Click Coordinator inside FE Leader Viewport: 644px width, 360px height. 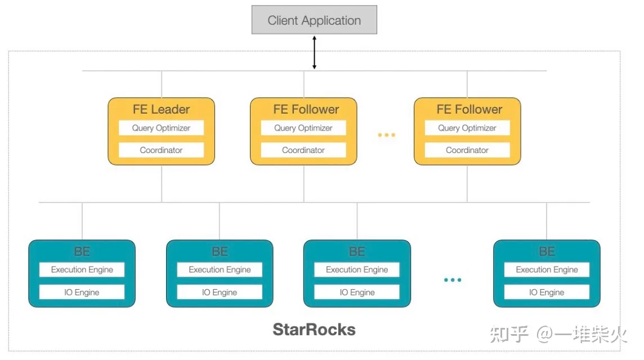click(x=161, y=150)
